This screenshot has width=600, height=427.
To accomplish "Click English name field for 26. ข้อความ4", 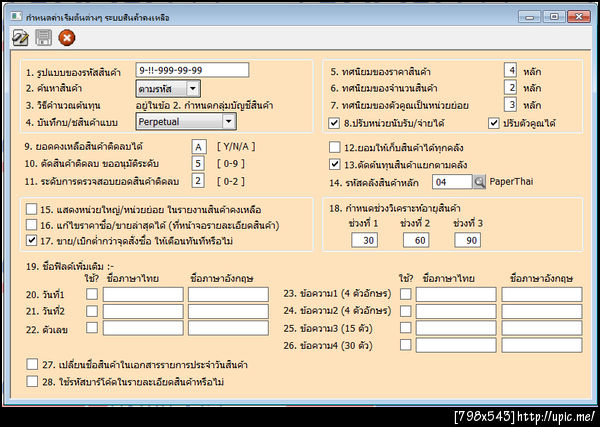I will click(542, 345).
